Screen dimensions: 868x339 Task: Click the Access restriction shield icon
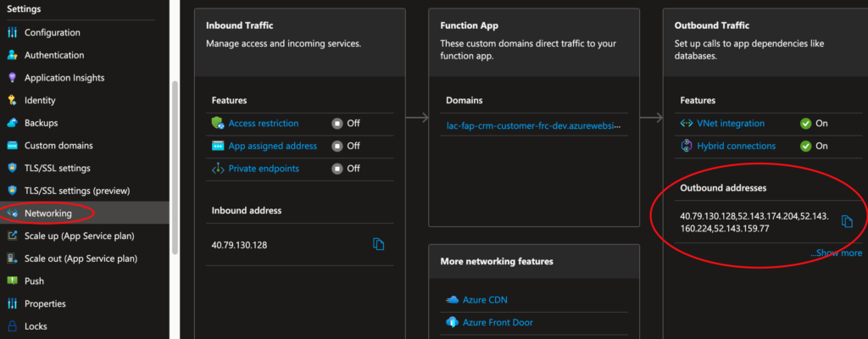click(x=218, y=123)
